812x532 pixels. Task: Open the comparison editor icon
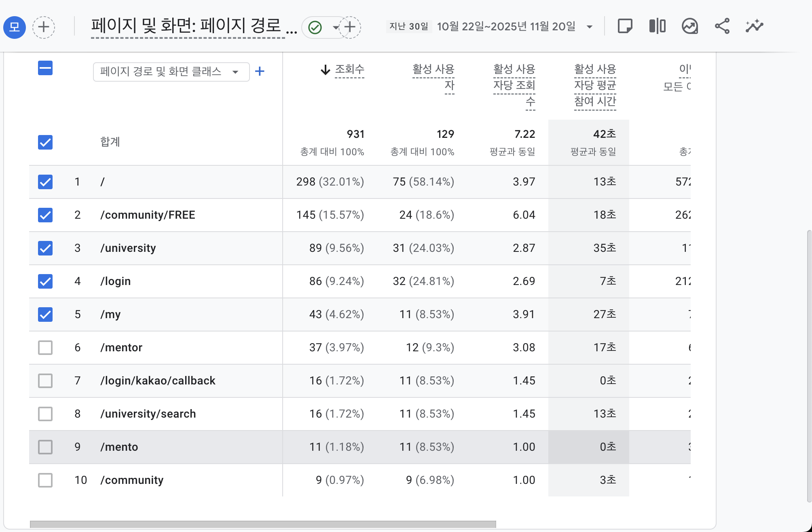tap(657, 26)
